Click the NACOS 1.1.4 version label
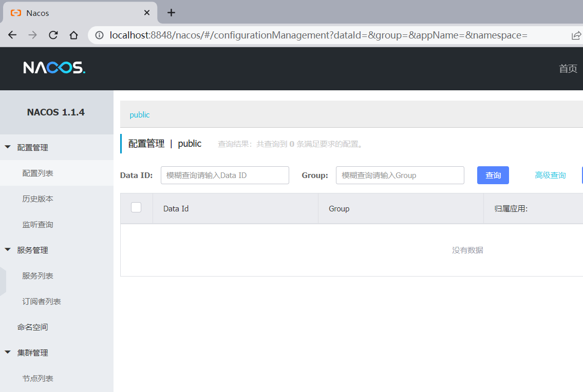This screenshot has height=392, width=583. pyautogui.click(x=56, y=112)
